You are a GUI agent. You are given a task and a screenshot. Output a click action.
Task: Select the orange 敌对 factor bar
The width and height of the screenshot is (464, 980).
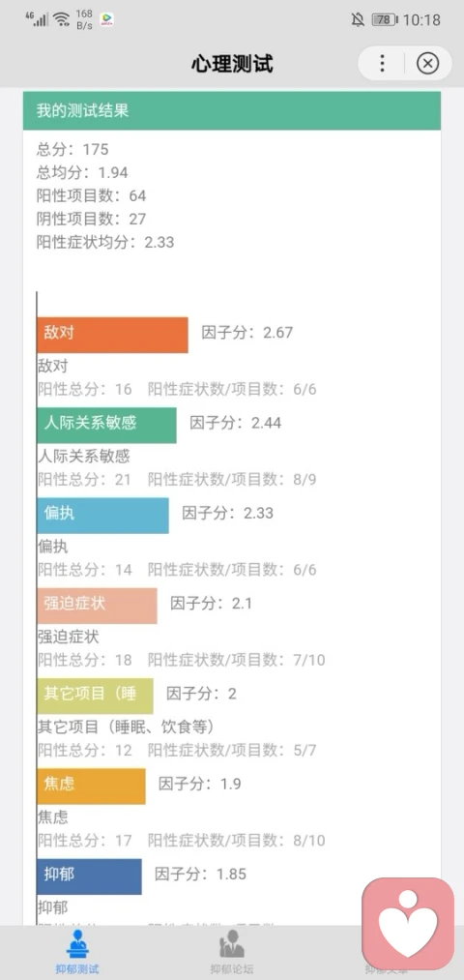[x=112, y=335]
